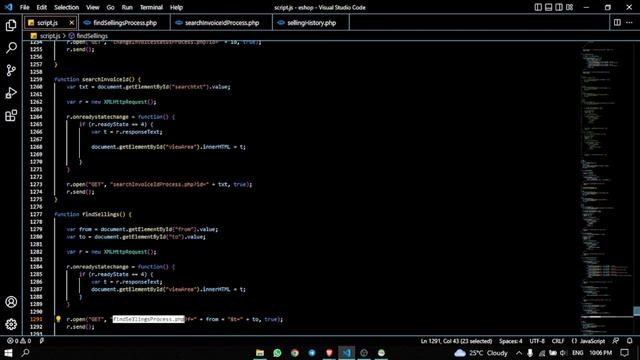Open the View menu
The height and width of the screenshot is (360, 640).
pyautogui.click(x=93, y=7)
